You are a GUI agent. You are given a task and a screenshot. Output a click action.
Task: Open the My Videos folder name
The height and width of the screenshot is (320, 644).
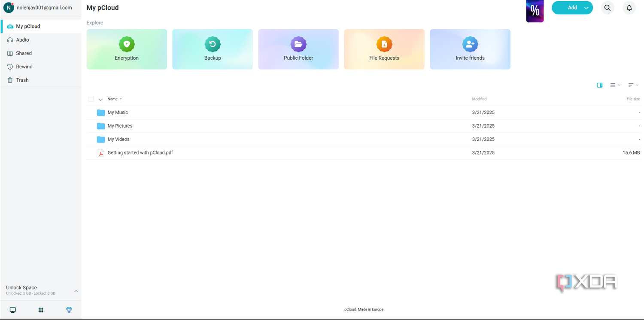point(118,139)
